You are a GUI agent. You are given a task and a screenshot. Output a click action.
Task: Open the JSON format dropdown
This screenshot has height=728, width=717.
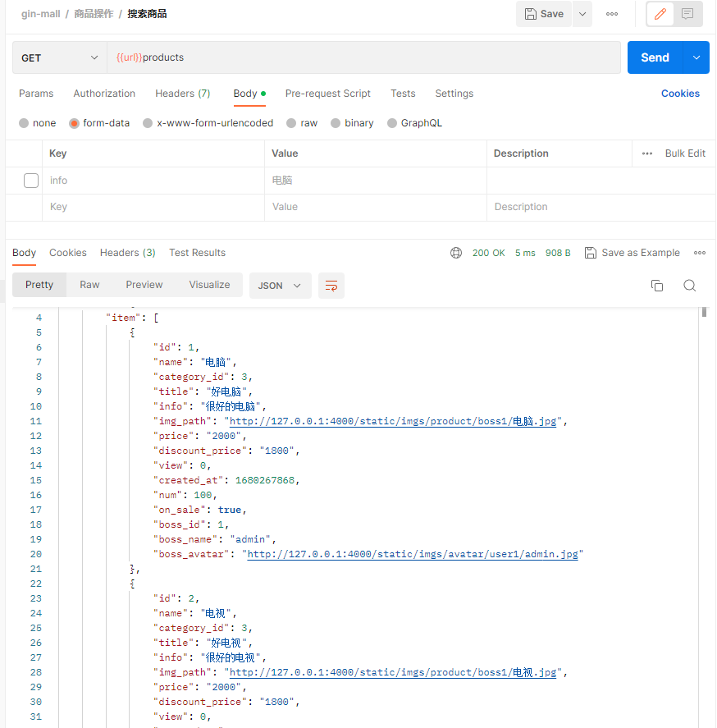pyautogui.click(x=280, y=286)
